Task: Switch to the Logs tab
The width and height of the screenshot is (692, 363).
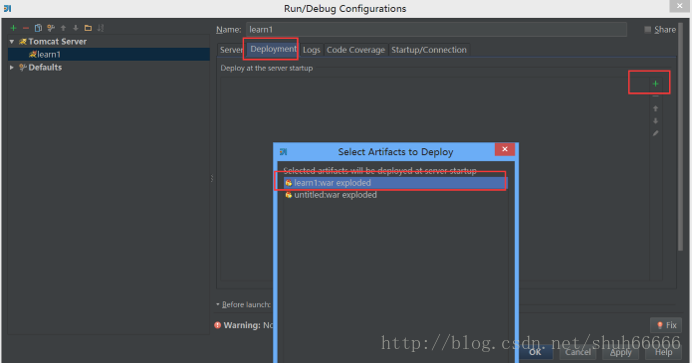Action: 311,50
